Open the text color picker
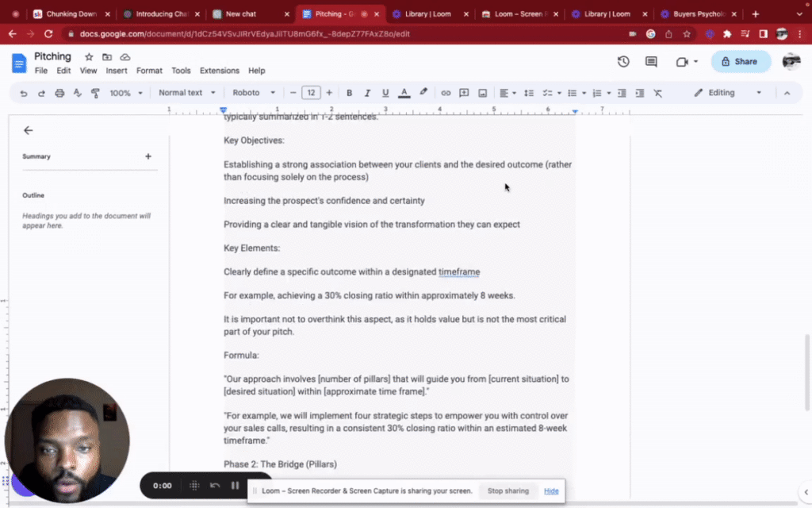The height and width of the screenshot is (508, 812). coord(404,94)
